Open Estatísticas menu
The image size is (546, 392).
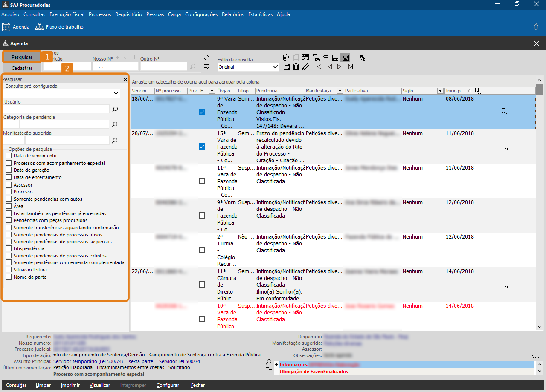260,14
